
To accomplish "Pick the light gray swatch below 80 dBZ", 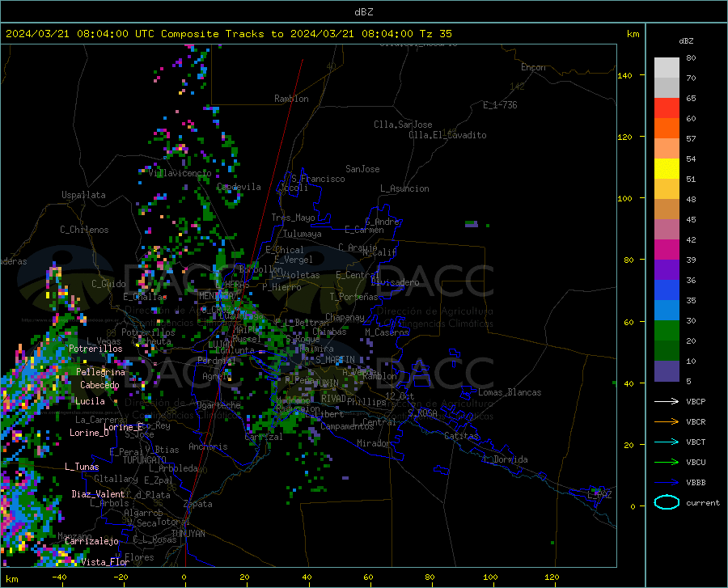I will click(x=667, y=68).
